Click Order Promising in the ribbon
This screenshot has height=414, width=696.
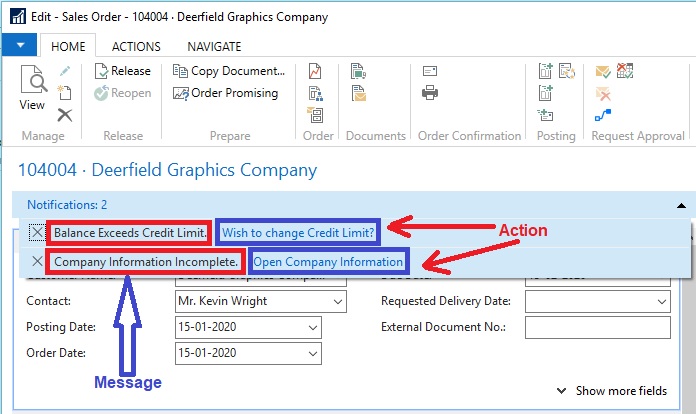tap(229, 93)
